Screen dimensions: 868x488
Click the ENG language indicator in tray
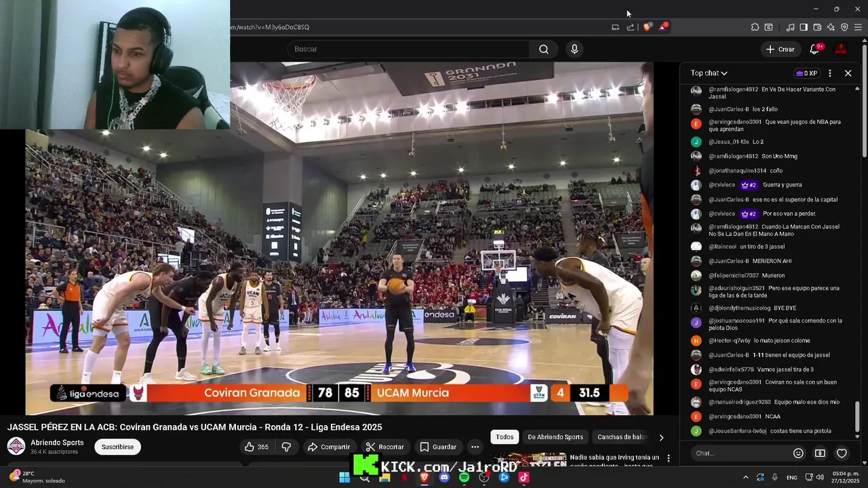pos(791,477)
